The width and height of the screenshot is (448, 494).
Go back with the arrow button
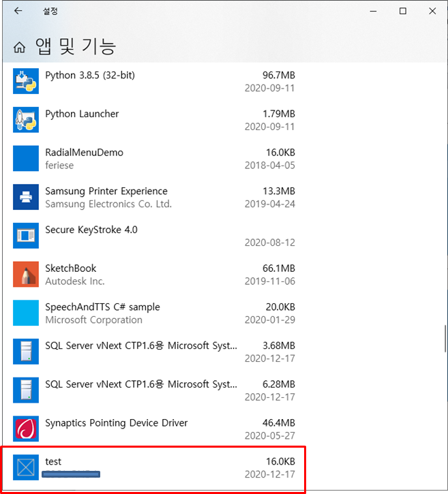(x=18, y=11)
